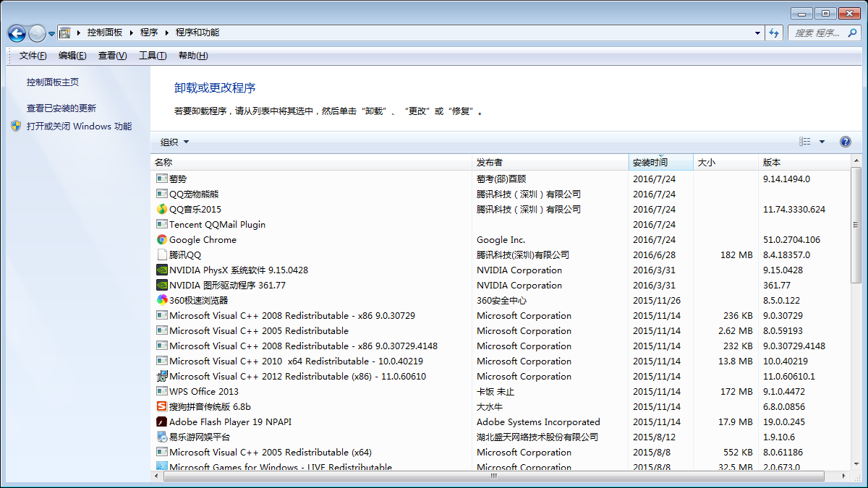Click the 360安全中心 publisher cell

[501, 301]
